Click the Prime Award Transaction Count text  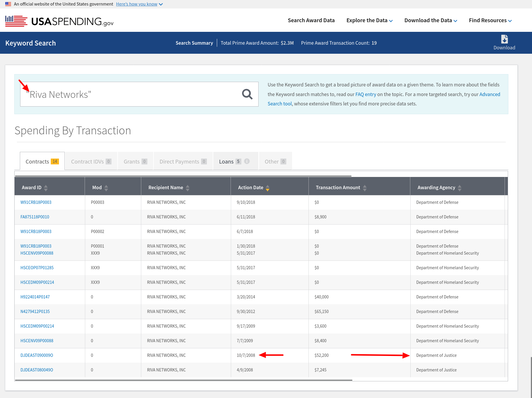(x=339, y=43)
